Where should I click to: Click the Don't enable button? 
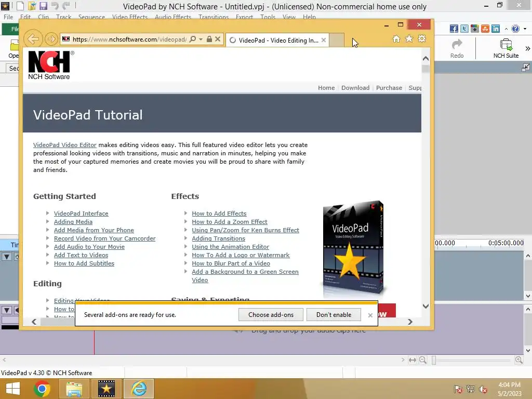click(x=334, y=314)
